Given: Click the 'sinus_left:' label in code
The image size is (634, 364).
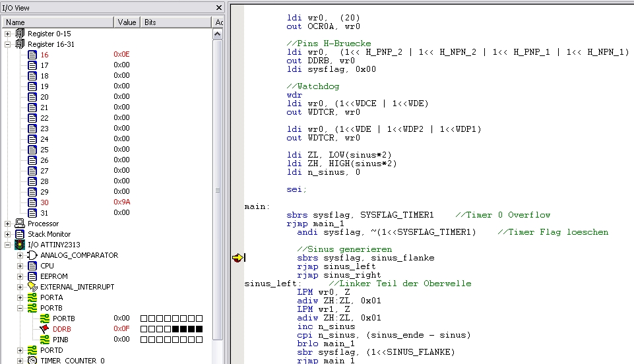Looking at the screenshot, I should pos(273,284).
